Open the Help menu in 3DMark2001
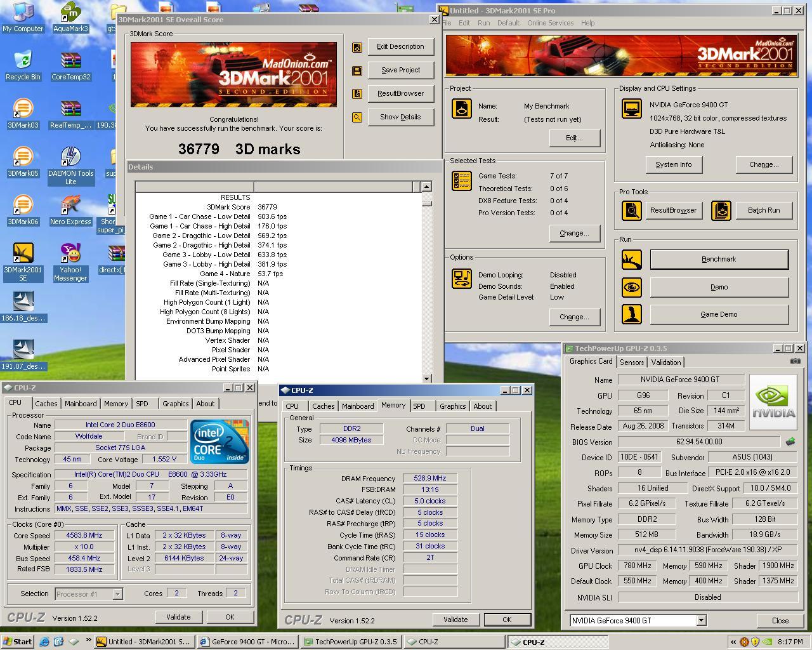 pyautogui.click(x=588, y=23)
